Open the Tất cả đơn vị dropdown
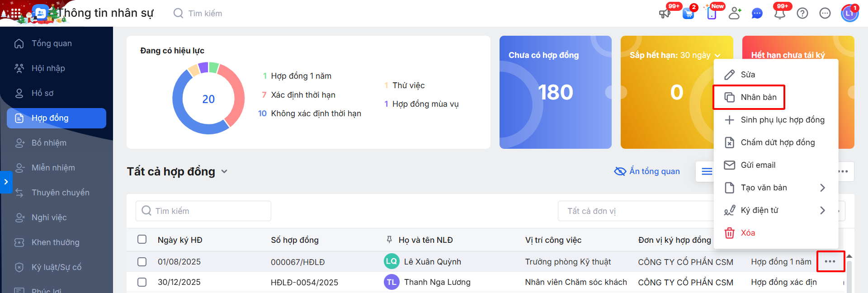868x293 pixels. pos(633,211)
